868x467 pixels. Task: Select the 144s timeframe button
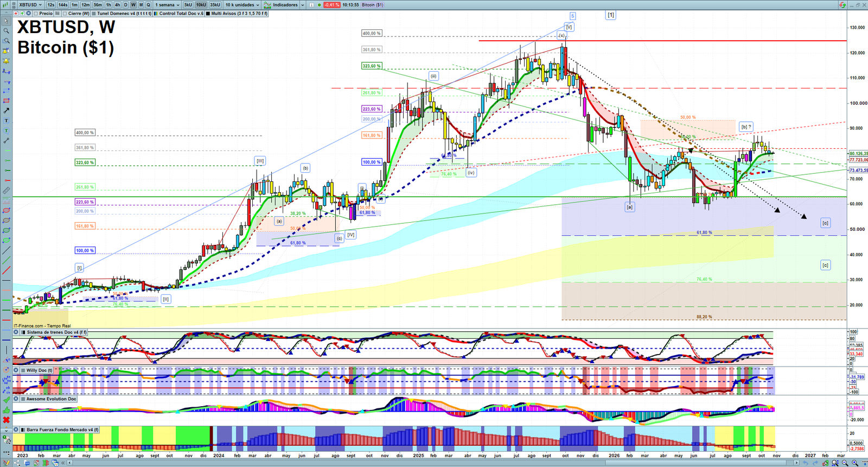click(x=63, y=5)
